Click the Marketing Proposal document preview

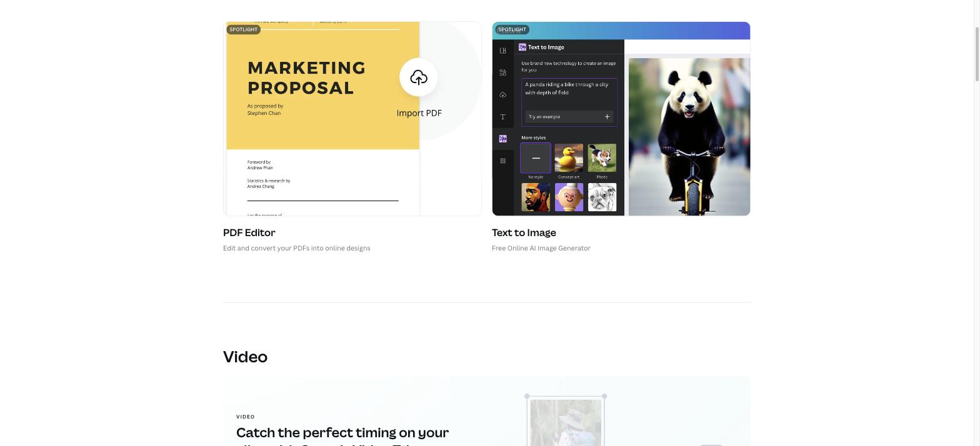(x=322, y=119)
